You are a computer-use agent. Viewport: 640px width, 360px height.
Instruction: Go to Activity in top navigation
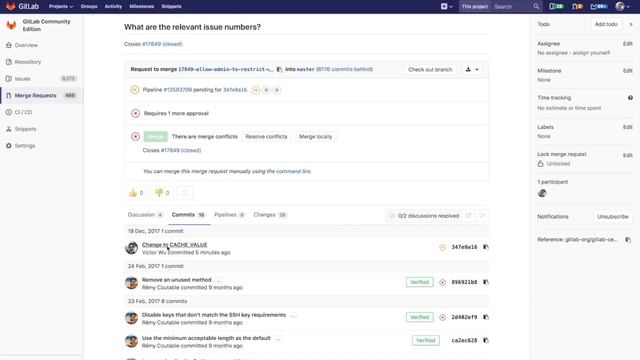(113, 7)
